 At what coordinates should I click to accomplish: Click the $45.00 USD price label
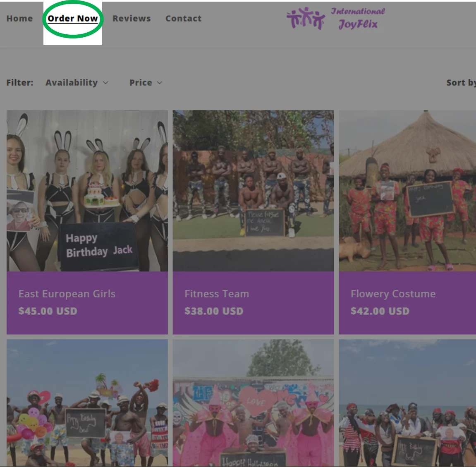[48, 311]
